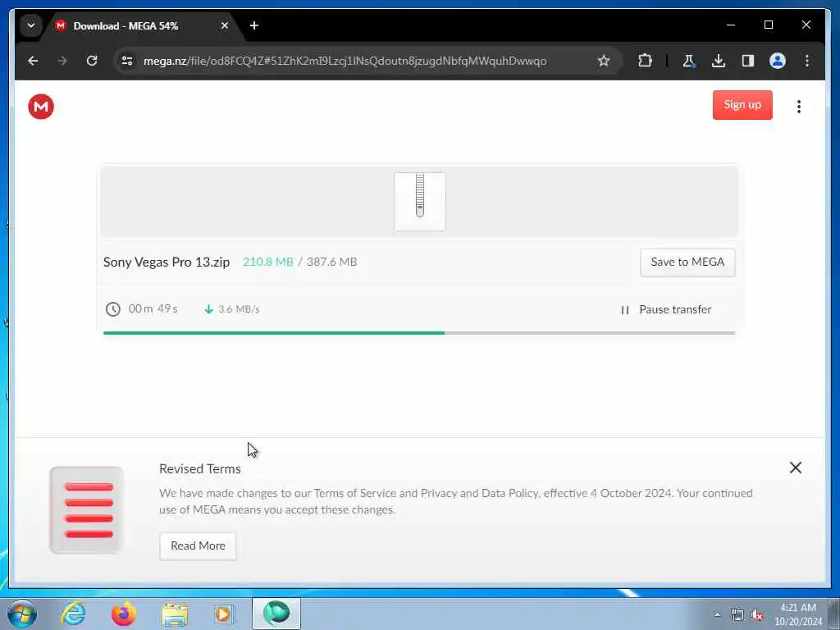840x630 pixels.
Task: Open Windows Media Player from taskbar
Action: (x=223, y=614)
